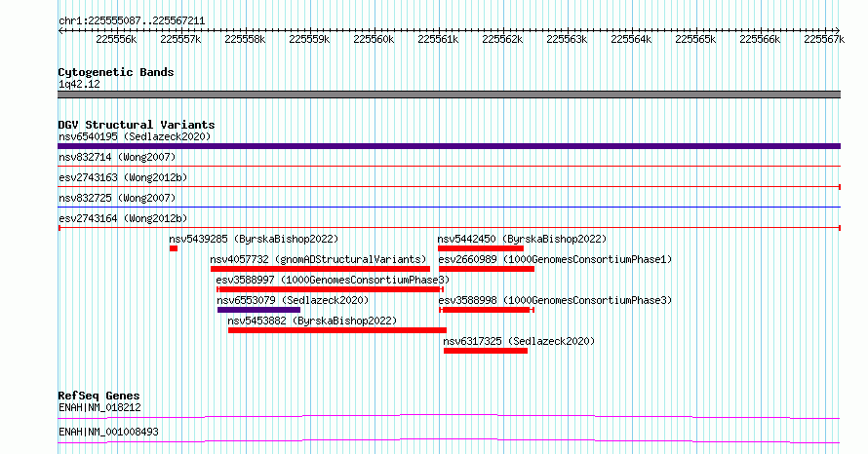Click the 225565k ruler tick label
This screenshot has width=868, height=454.
(x=695, y=39)
